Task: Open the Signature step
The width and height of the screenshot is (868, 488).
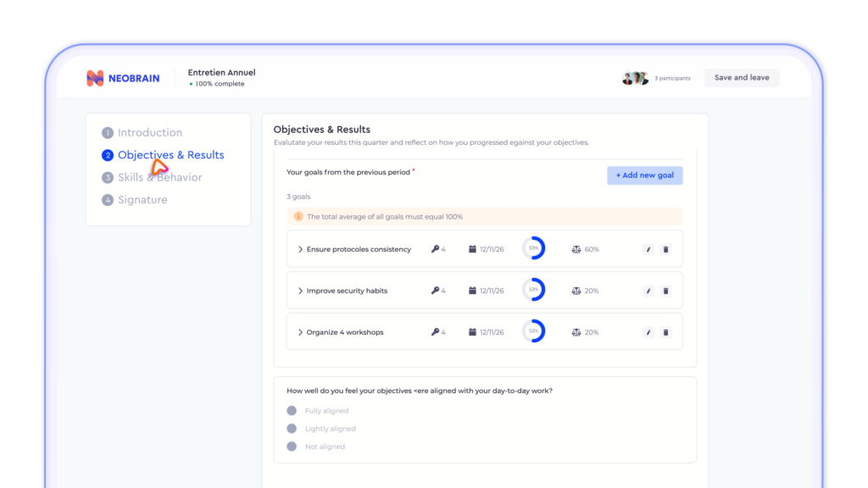Action: 135,200
